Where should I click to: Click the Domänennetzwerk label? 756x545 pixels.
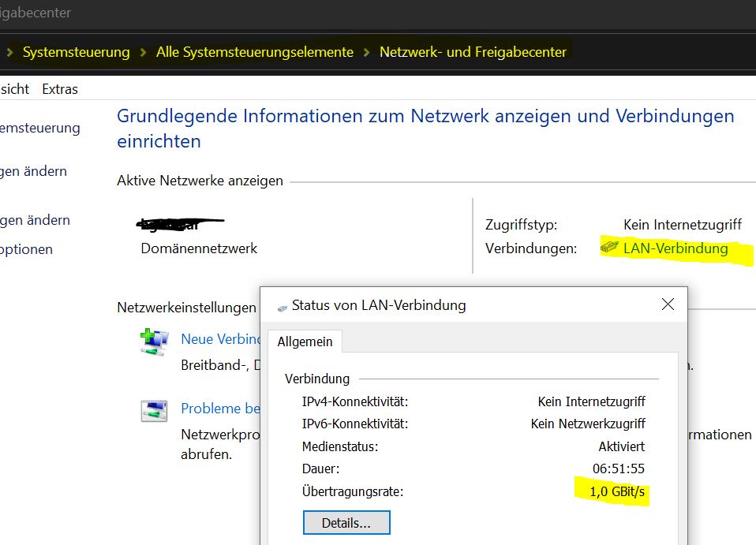click(x=199, y=248)
